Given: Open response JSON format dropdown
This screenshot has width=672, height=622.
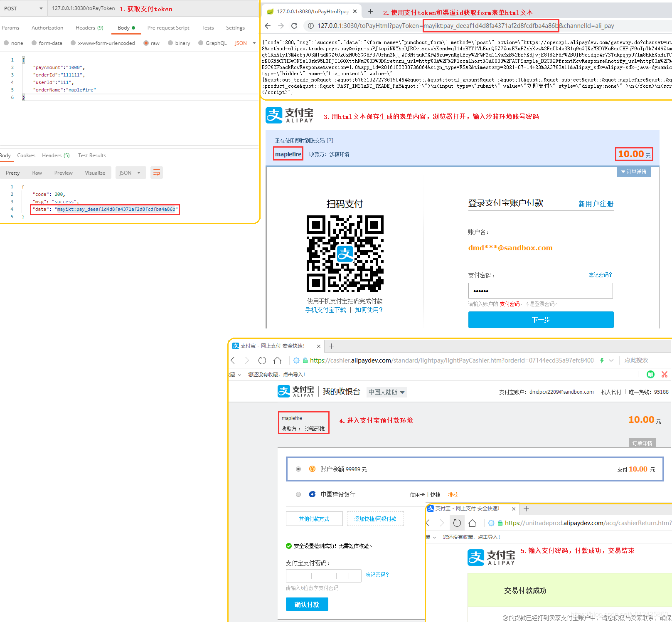Looking at the screenshot, I should point(130,173).
